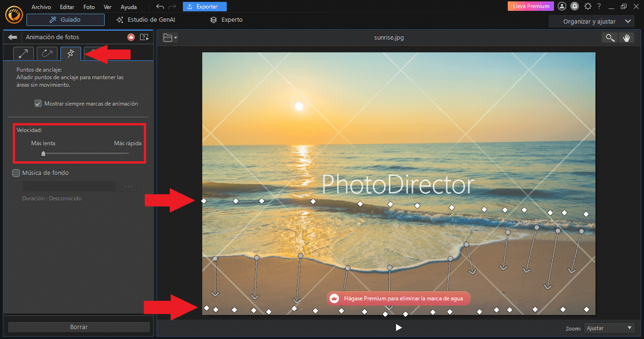Open the folder dropdown above the photo
This screenshot has height=339, width=644.
point(170,38)
